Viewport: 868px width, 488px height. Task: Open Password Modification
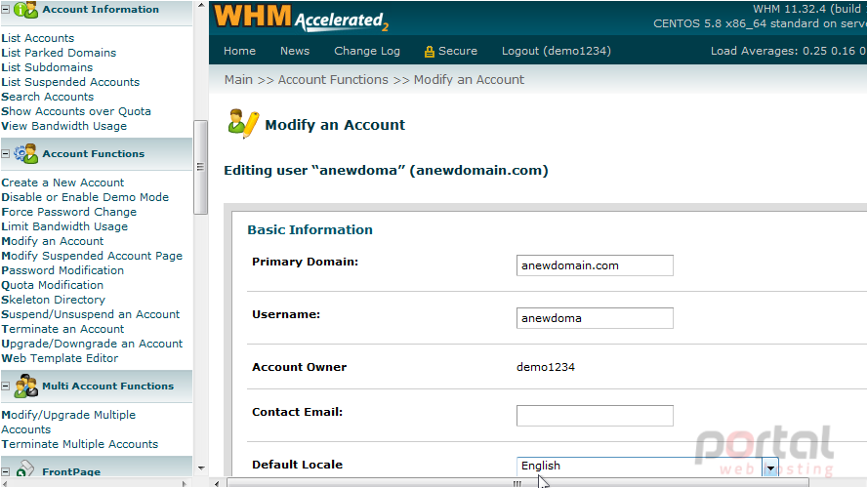click(x=62, y=270)
